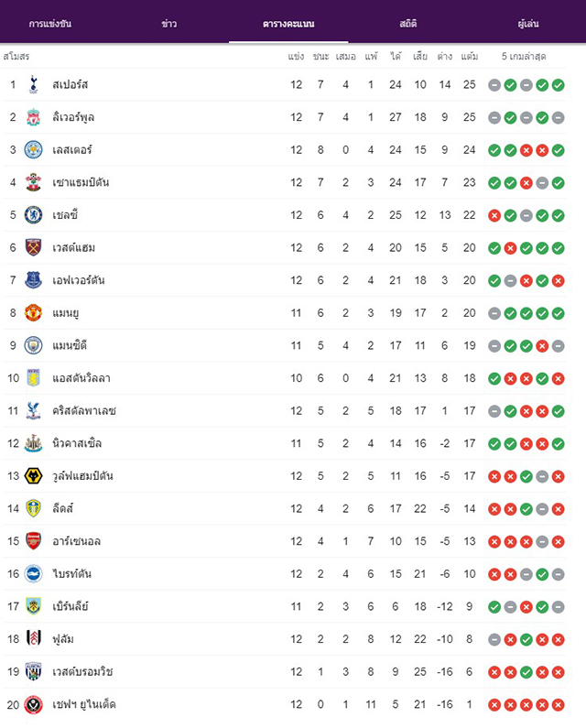Click the Tottenham Spurs club crest

pyautogui.click(x=33, y=84)
